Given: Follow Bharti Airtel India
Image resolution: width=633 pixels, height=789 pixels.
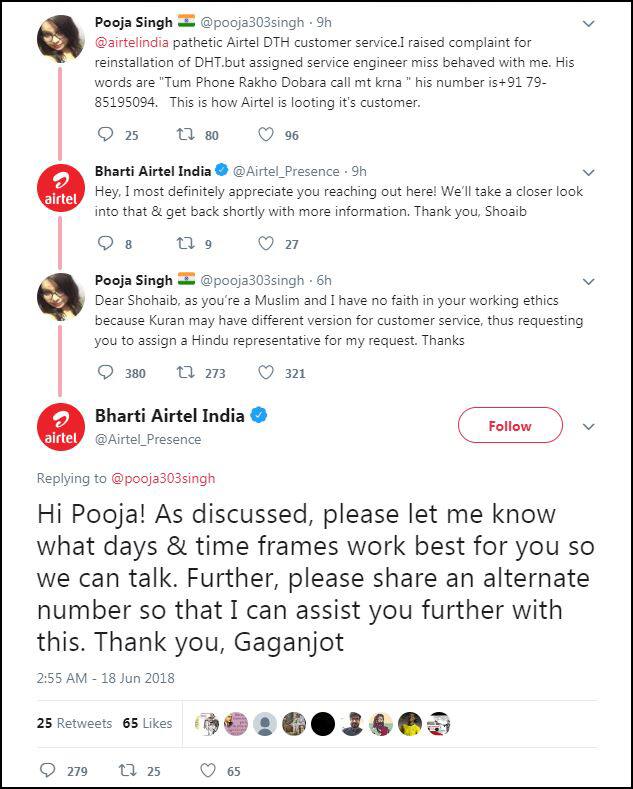Looking at the screenshot, I should click(509, 426).
